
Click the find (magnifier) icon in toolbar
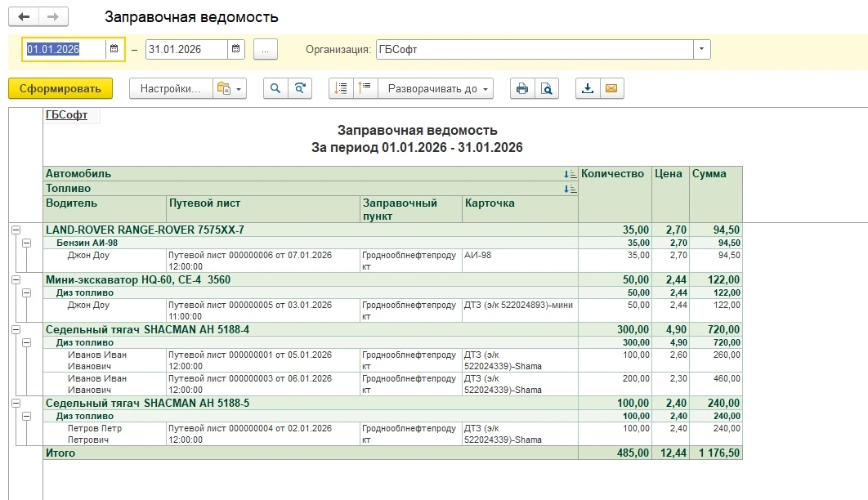coord(275,88)
